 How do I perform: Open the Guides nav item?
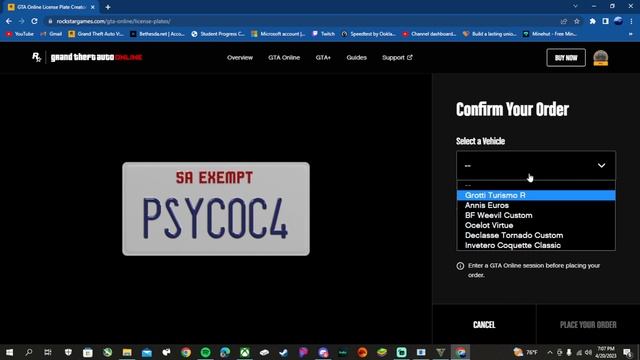(x=356, y=58)
